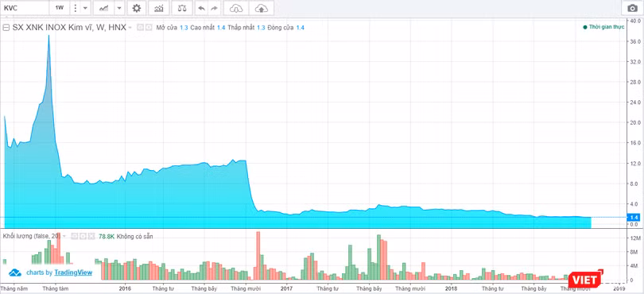644x294 pixels.
Task: Save chart with cloud upload icon
Action: coord(262,8)
